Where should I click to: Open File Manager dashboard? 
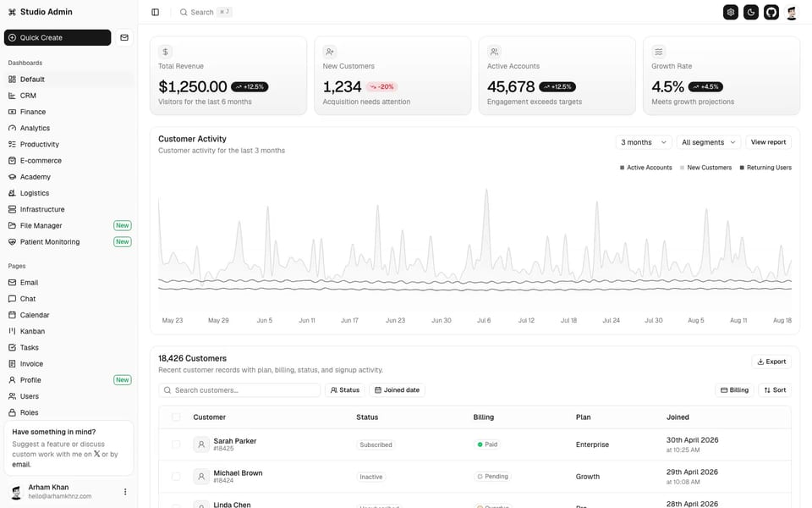(69, 225)
